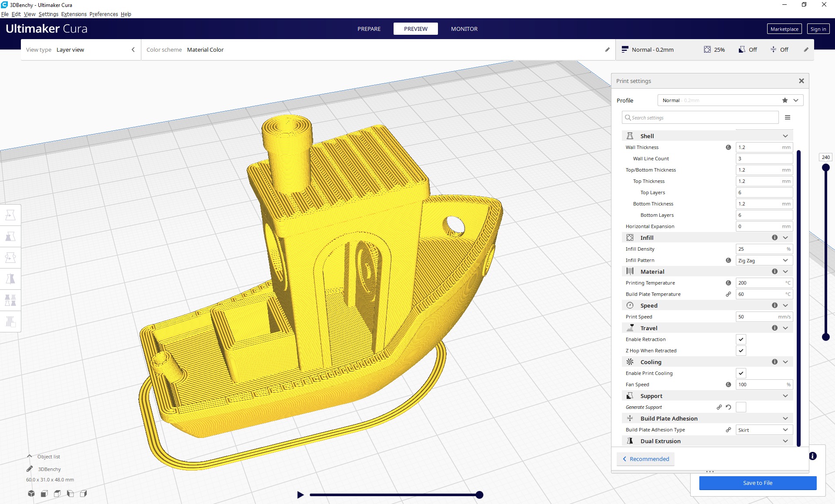Collapse the view type panel chevron

point(133,50)
